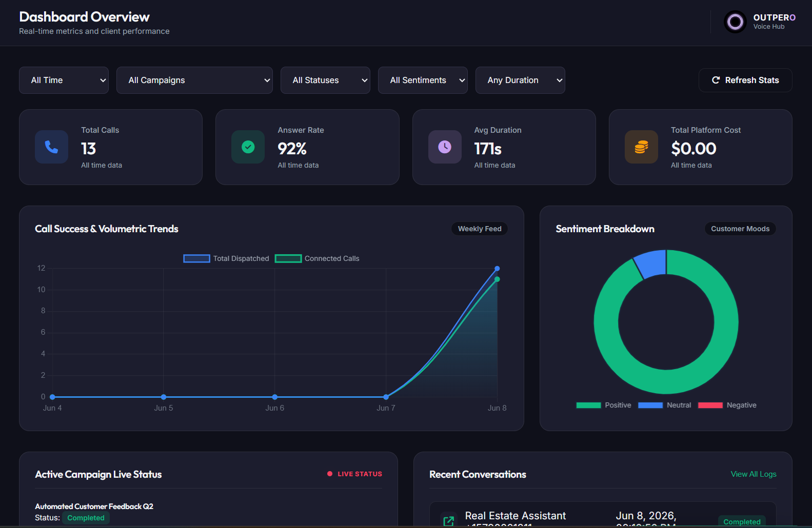This screenshot has height=528, width=812.
Task: Click the external link icon beside Real Estate Assistant
Action: point(448,521)
